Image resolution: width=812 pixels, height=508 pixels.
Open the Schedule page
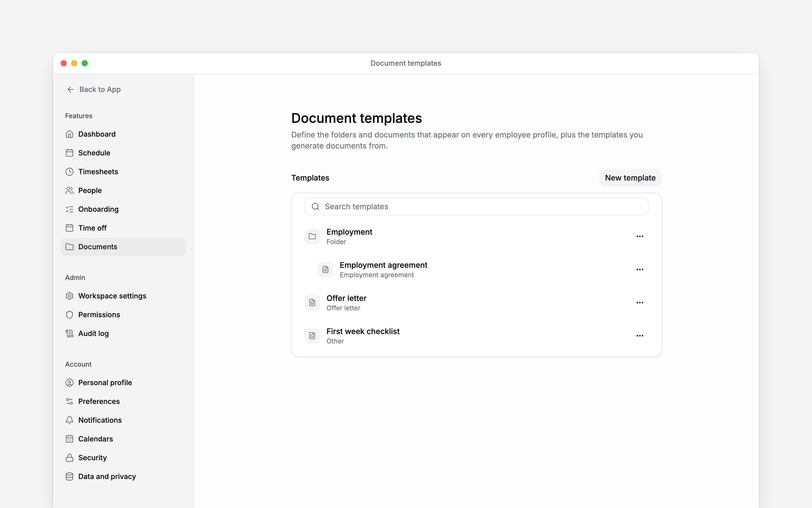tap(123, 153)
